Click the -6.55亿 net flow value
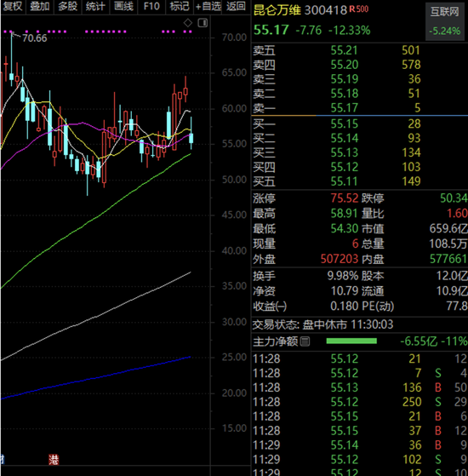 [419, 341]
